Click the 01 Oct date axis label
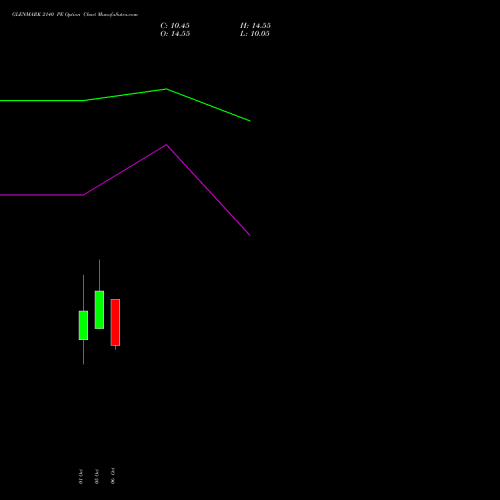This screenshot has height=500, width=500. (81, 476)
